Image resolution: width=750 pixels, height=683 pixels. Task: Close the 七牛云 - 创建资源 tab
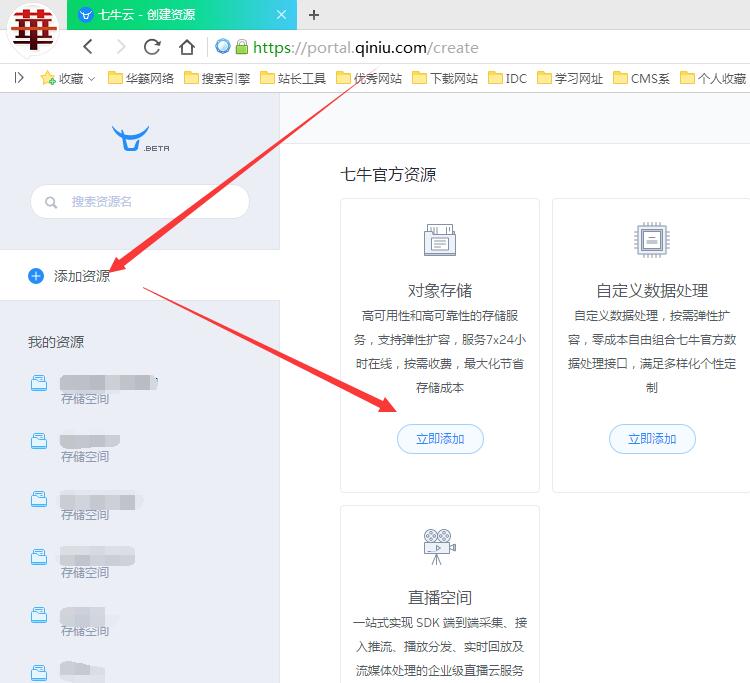281,15
